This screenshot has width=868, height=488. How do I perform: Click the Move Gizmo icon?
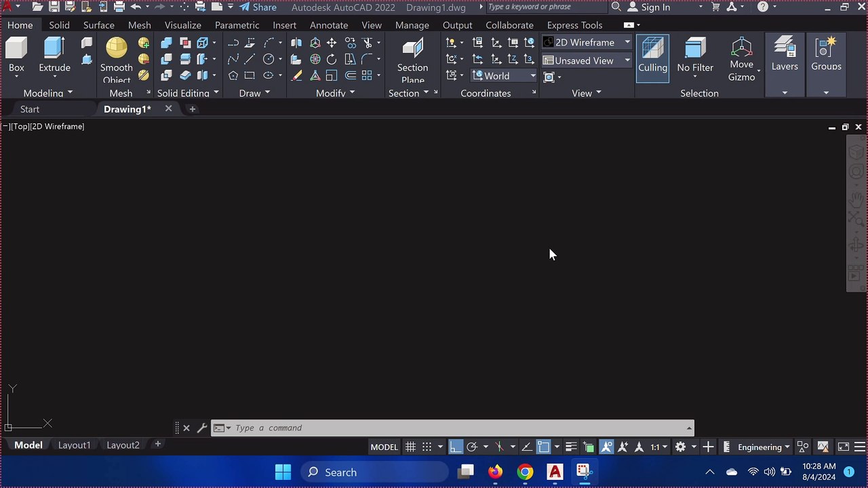click(741, 60)
